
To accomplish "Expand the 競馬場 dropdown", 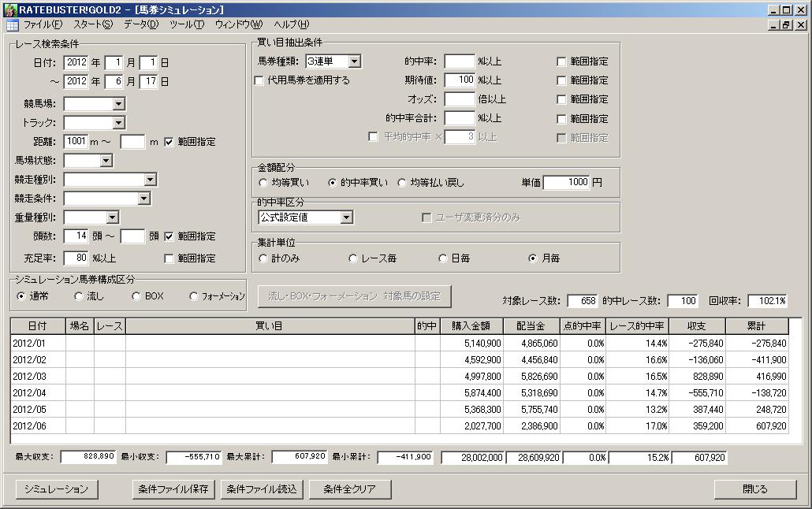I will (x=118, y=104).
